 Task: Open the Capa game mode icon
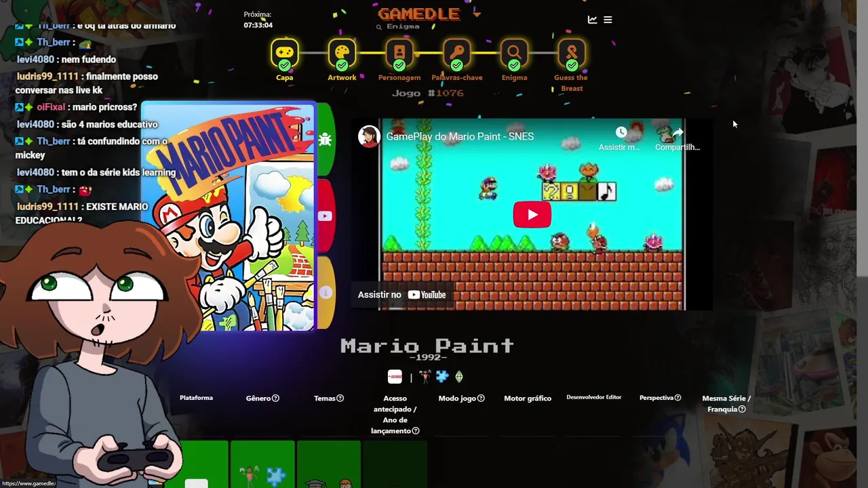(x=284, y=52)
